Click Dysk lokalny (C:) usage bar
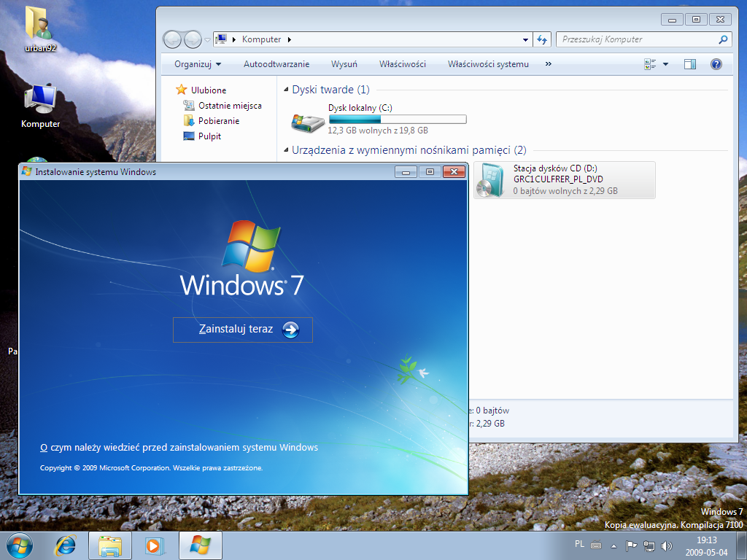The height and width of the screenshot is (560, 747). click(x=398, y=119)
